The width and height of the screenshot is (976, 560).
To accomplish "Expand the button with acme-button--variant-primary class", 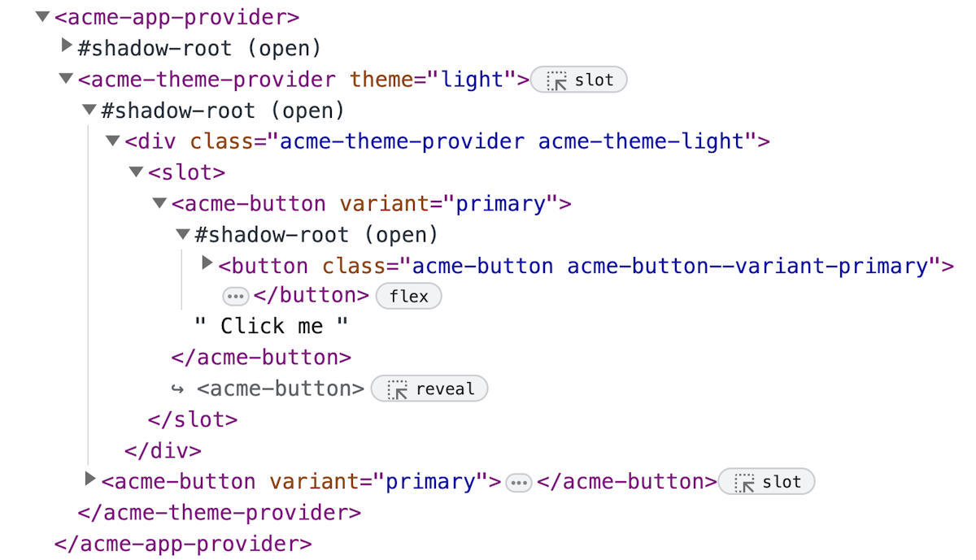I will [x=207, y=262].
